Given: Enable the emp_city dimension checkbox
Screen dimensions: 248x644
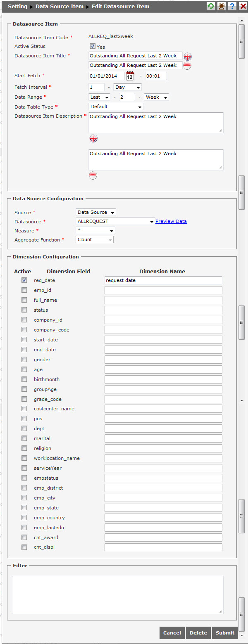Looking at the screenshot, I should (24, 498).
